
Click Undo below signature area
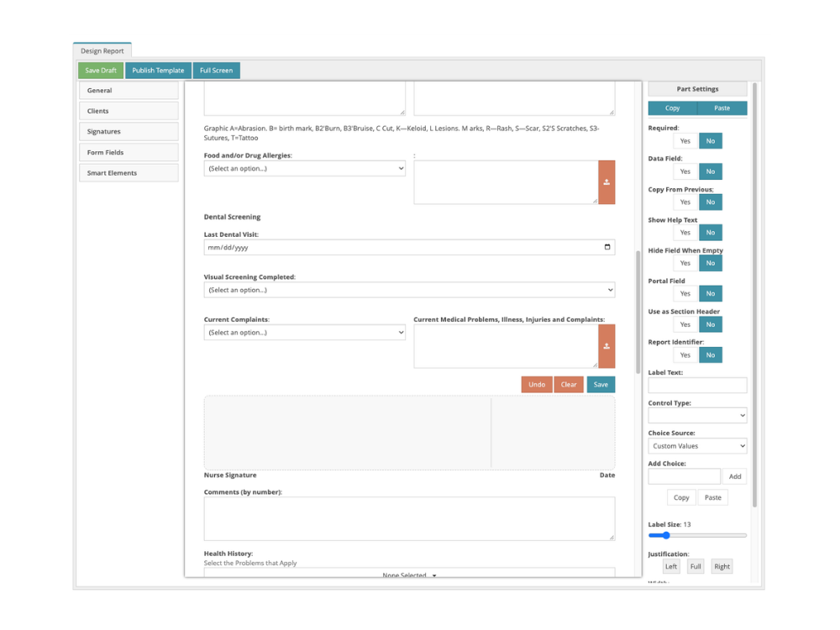point(537,385)
